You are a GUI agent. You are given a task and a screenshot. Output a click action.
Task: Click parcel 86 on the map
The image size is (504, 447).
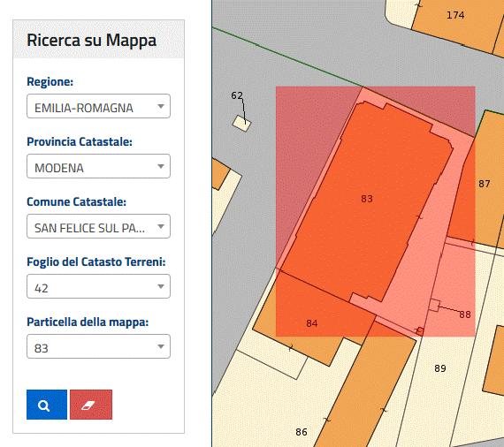302,432
